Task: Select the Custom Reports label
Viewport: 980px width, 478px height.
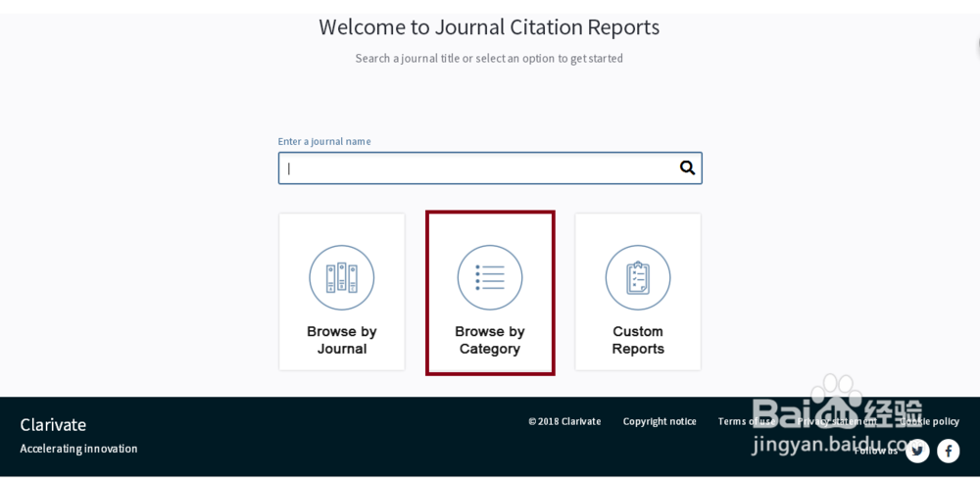Action: click(x=638, y=340)
